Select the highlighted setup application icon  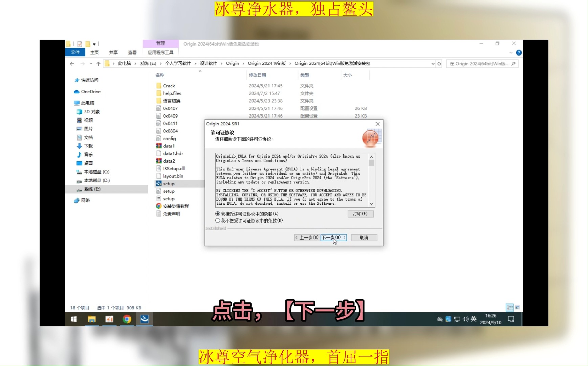coord(159,183)
